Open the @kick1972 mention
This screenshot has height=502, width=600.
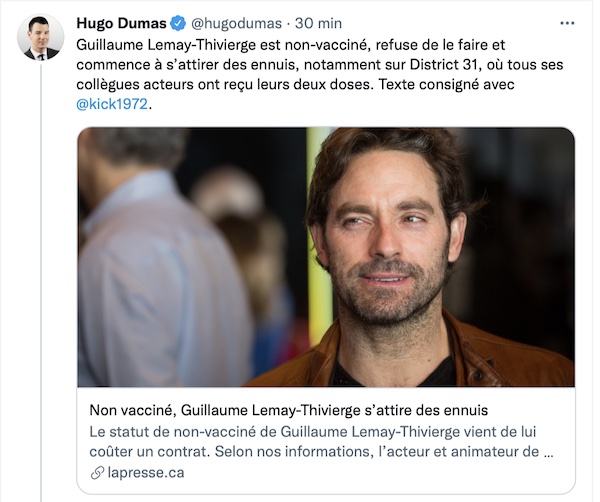tap(112, 104)
